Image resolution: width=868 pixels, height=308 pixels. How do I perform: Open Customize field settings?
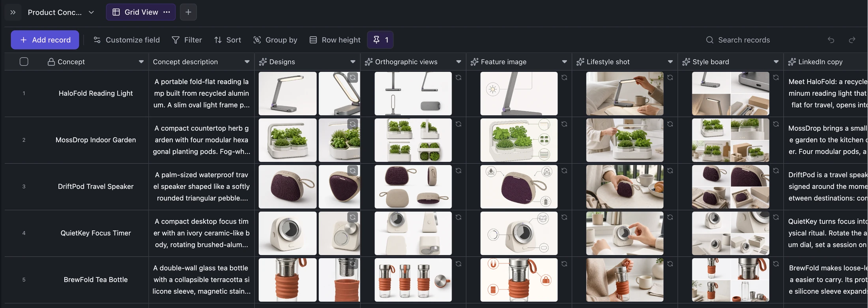coord(126,40)
